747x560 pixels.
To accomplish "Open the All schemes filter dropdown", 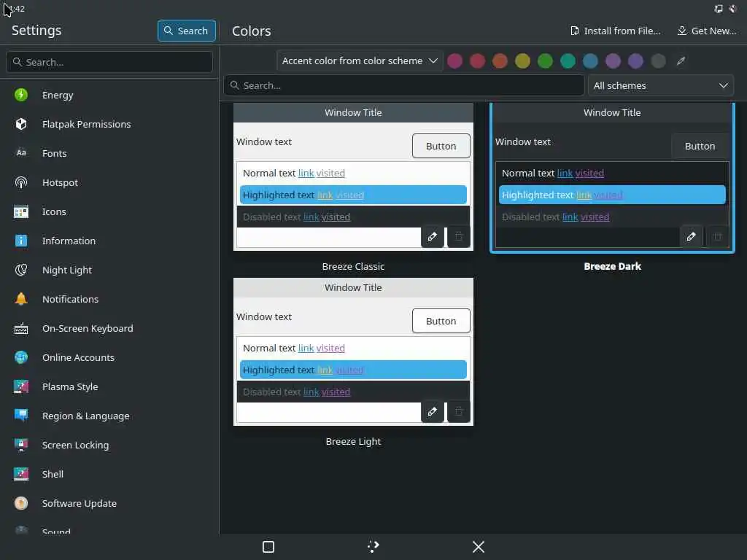I will [x=661, y=86].
